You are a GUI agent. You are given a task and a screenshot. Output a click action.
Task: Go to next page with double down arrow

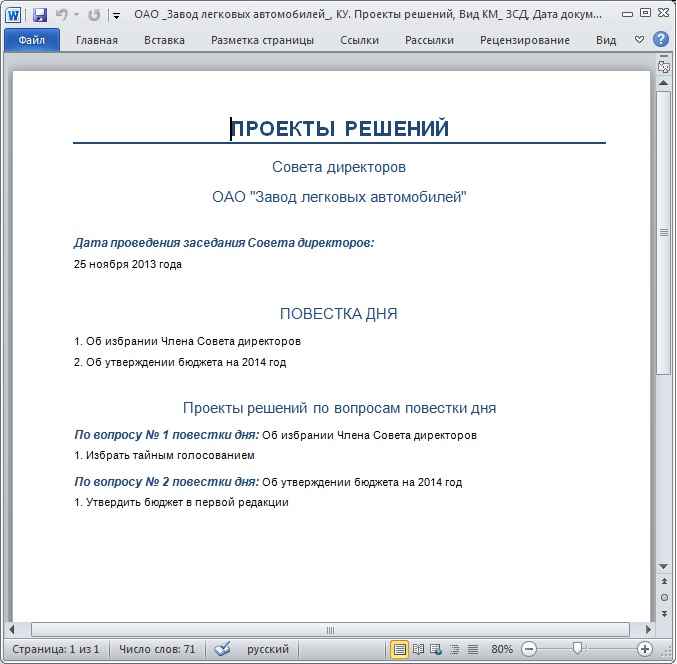(664, 613)
